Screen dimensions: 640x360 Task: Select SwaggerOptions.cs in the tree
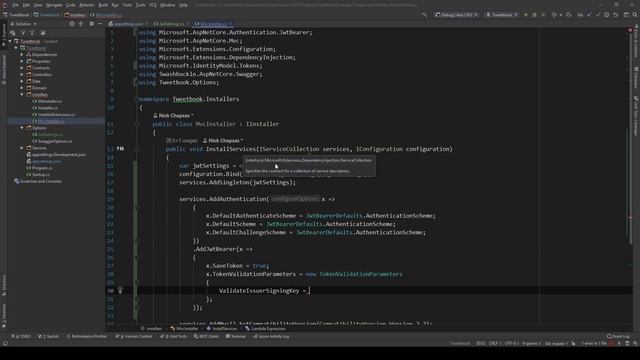(x=52, y=141)
